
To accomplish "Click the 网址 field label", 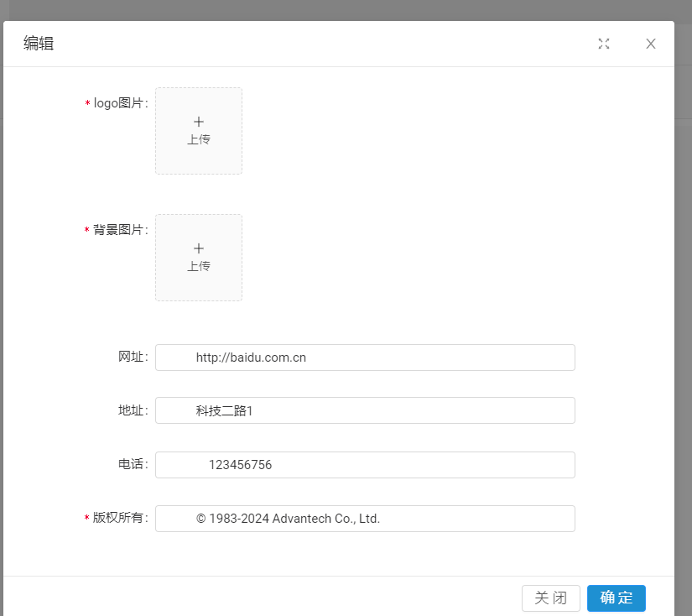I will [133, 357].
